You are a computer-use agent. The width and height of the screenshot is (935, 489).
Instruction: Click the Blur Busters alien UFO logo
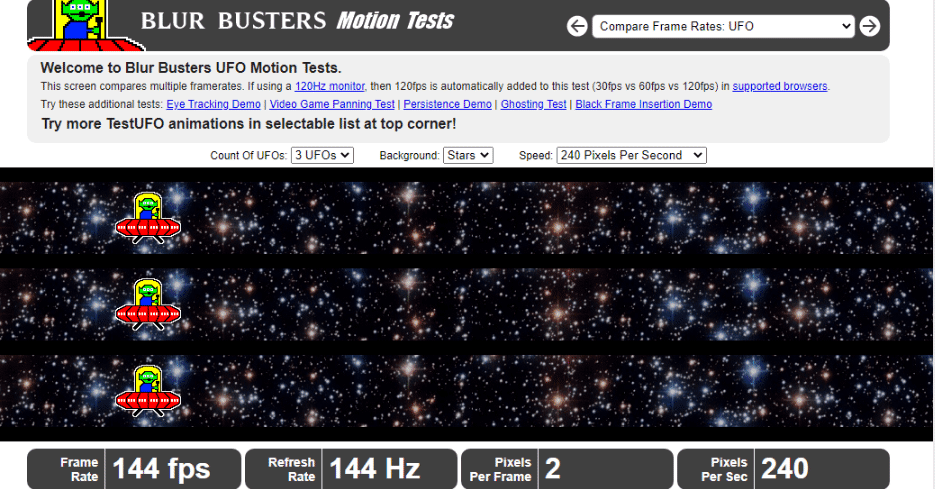pyautogui.click(x=87, y=25)
